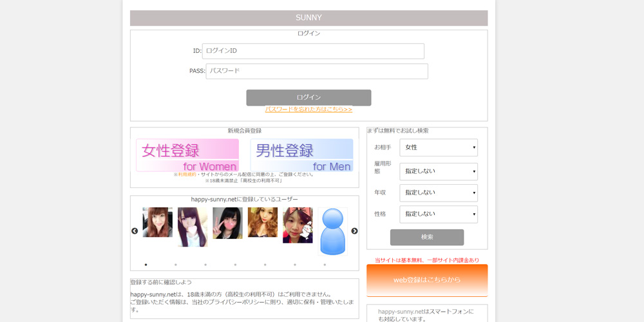Click the previous arrow on user carousel

coord(135,231)
